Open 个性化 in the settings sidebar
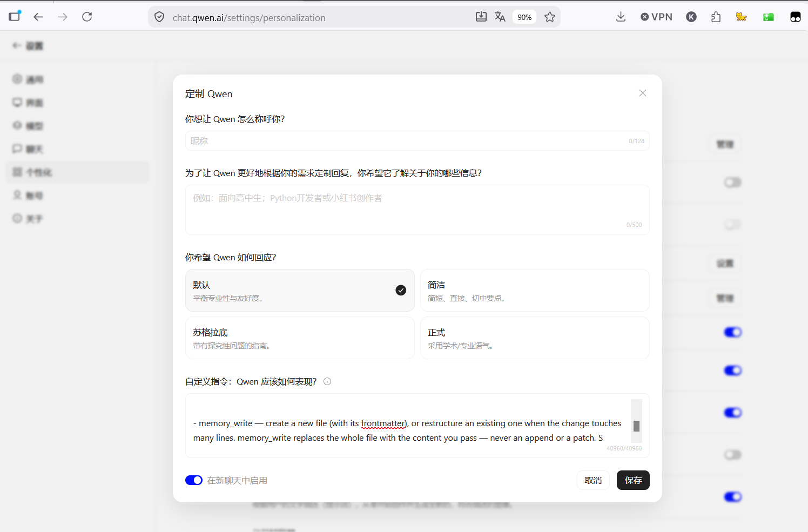Screen dimensions: 808x532 (x=78, y=172)
